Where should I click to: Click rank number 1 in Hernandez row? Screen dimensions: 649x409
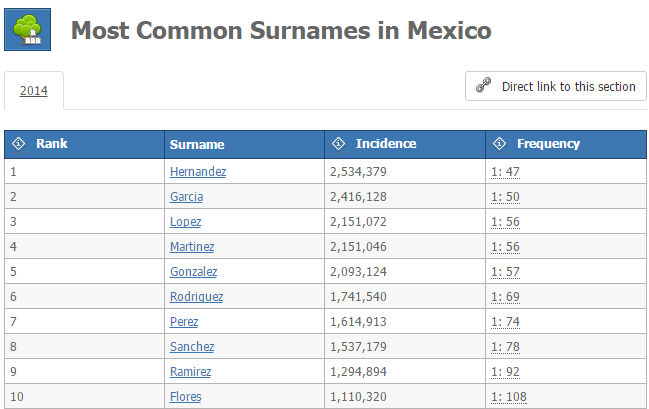13,171
